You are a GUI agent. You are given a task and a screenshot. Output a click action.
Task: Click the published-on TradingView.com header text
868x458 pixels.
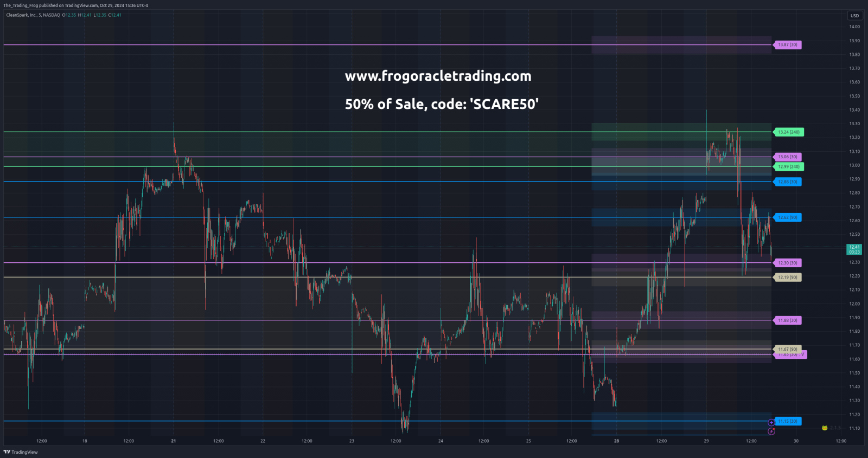pos(75,5)
